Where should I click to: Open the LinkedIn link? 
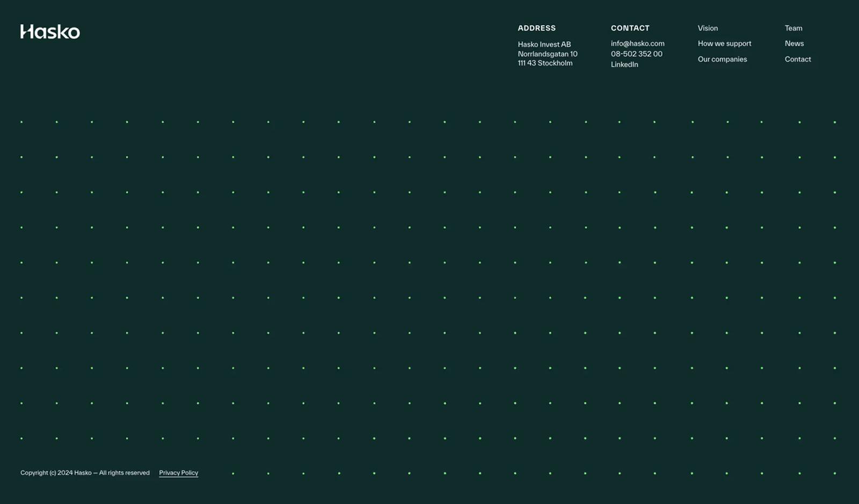(624, 64)
